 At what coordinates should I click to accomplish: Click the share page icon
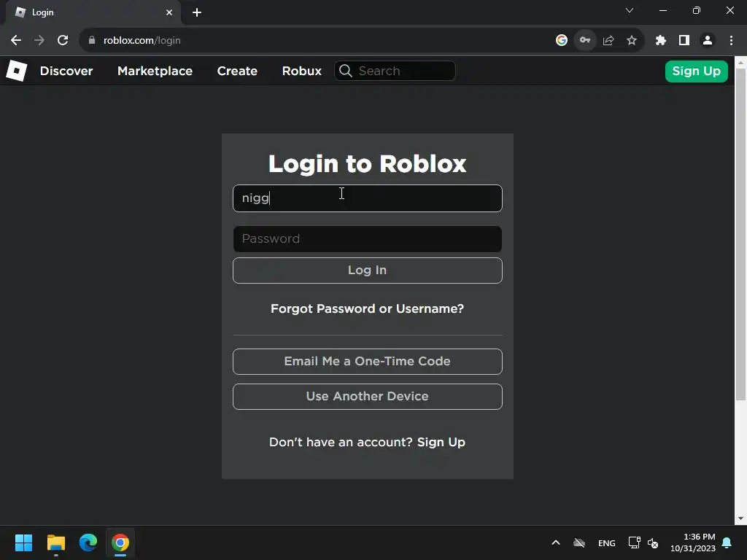tap(608, 41)
